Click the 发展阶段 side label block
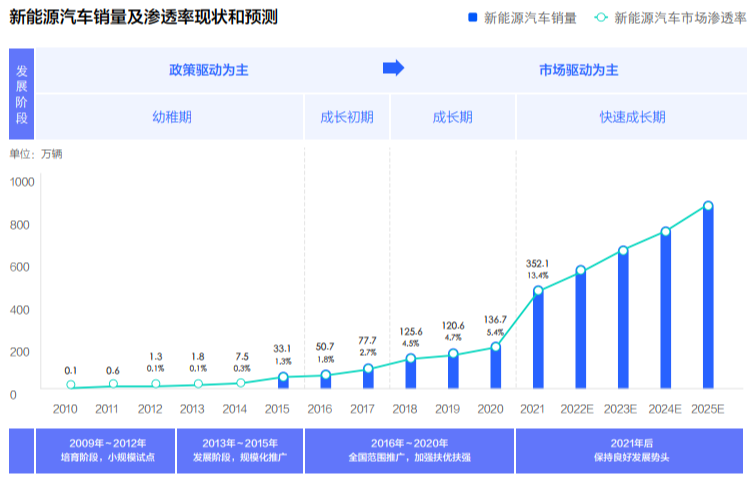The height and width of the screenshot is (481, 753). coord(22,94)
